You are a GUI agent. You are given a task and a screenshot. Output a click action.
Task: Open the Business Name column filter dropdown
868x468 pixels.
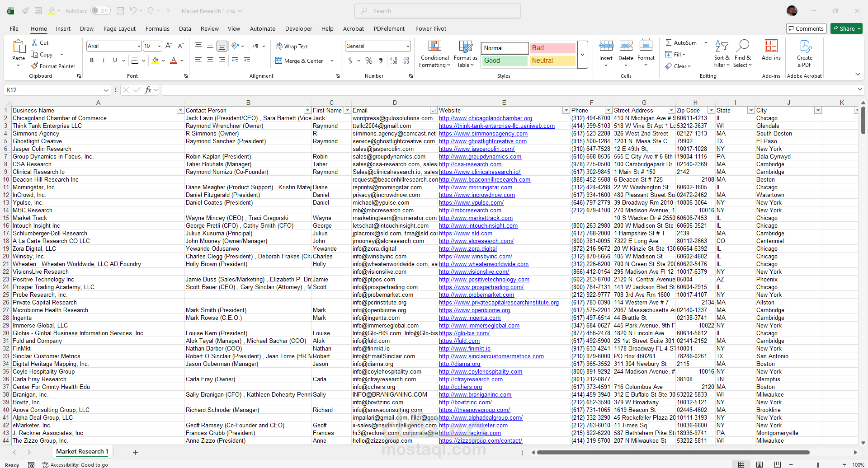coord(180,110)
